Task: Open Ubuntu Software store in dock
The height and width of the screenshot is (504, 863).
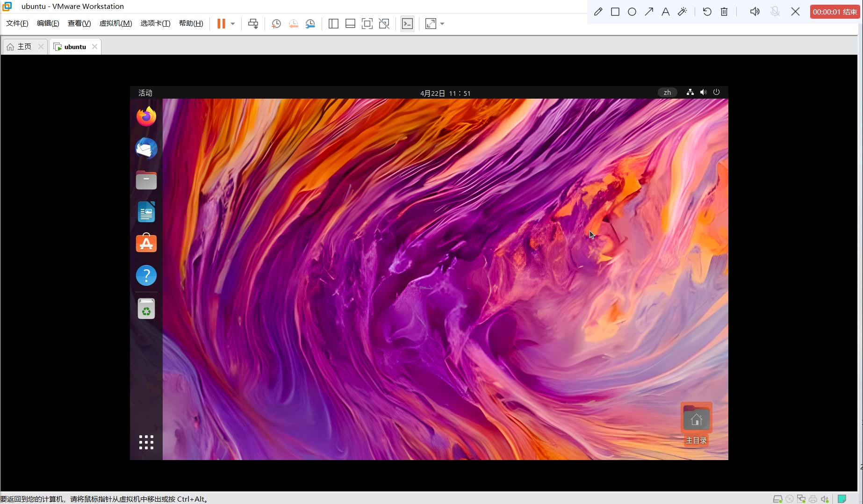Action: 146,244
